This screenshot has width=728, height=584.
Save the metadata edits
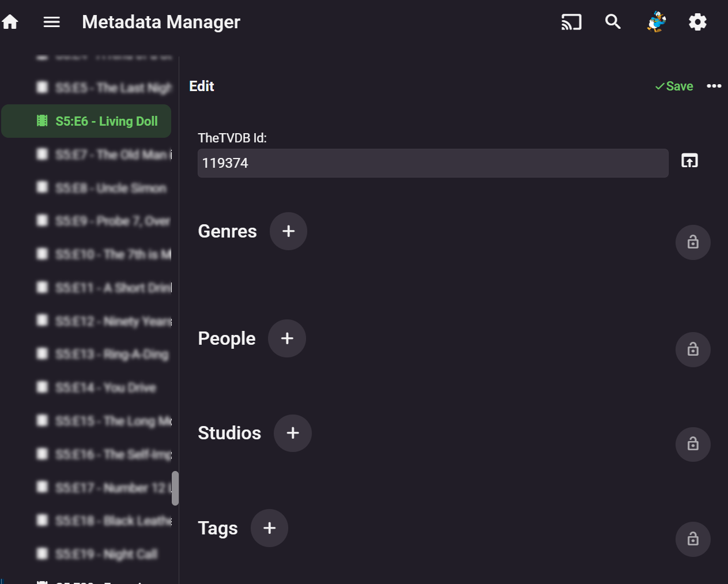674,86
